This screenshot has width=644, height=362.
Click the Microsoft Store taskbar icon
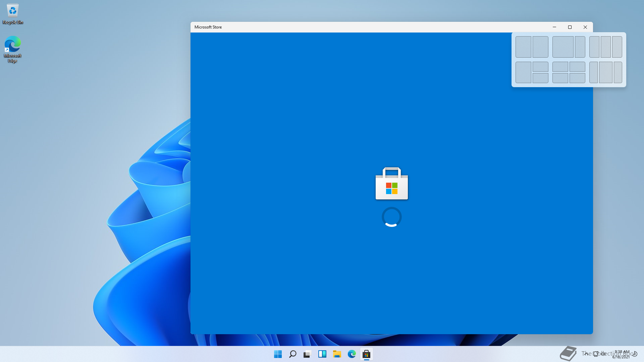coord(366,354)
